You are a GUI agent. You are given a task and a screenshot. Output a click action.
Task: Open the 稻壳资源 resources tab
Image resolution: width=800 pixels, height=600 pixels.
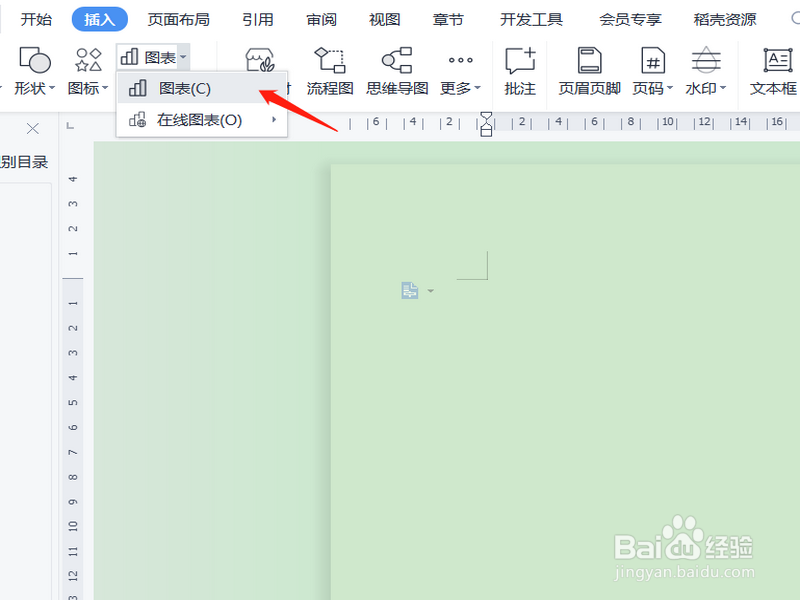(723, 18)
